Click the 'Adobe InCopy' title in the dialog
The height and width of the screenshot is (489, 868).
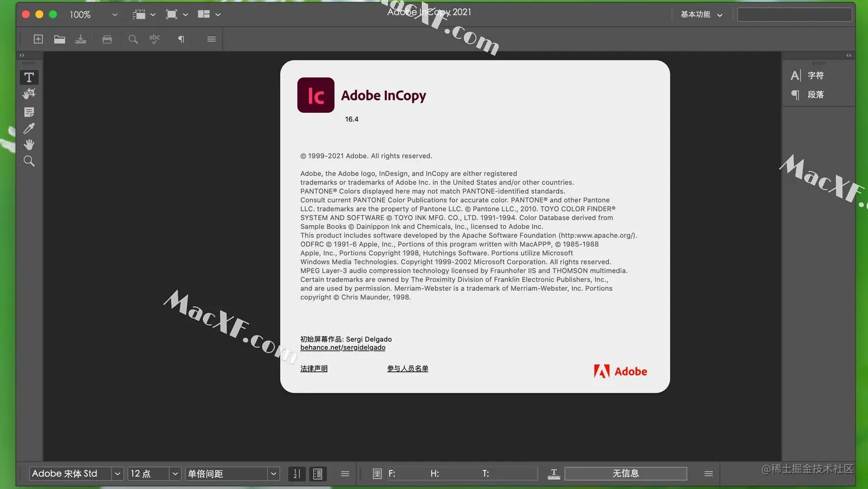(x=383, y=96)
